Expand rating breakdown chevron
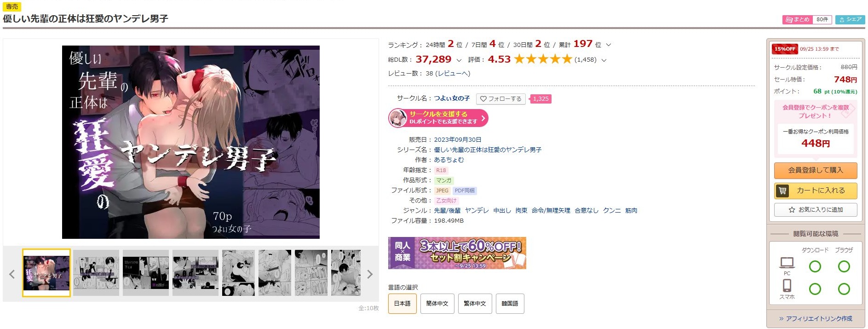Viewport: 868px width, 329px height. tap(604, 60)
